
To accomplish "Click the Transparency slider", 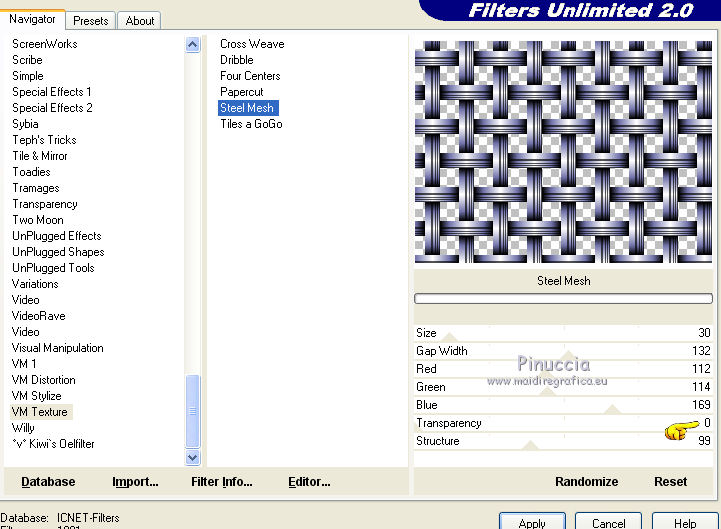I will [563, 423].
